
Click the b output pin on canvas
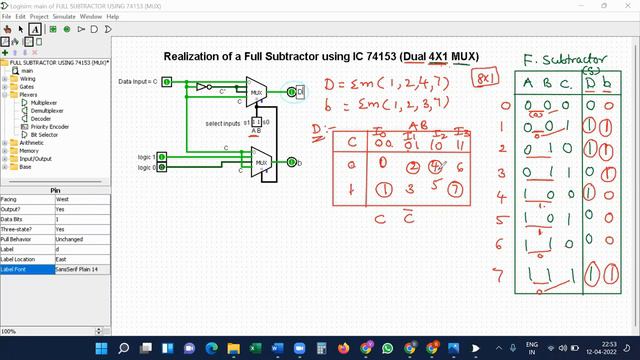point(291,162)
